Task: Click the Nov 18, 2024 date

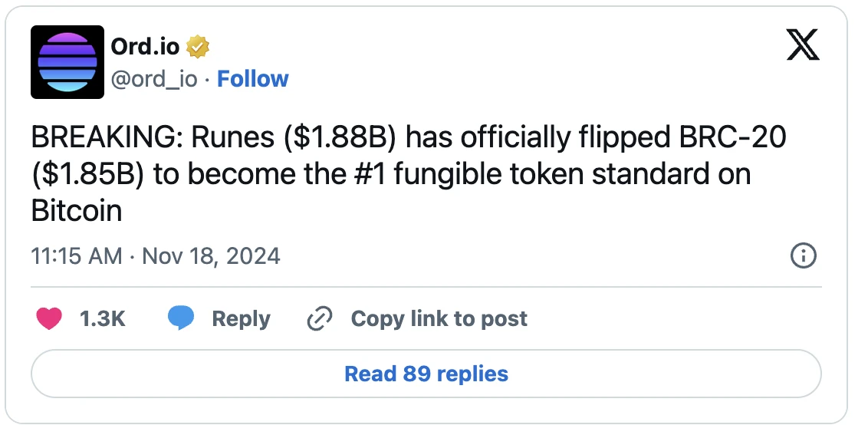Action: pos(212,256)
